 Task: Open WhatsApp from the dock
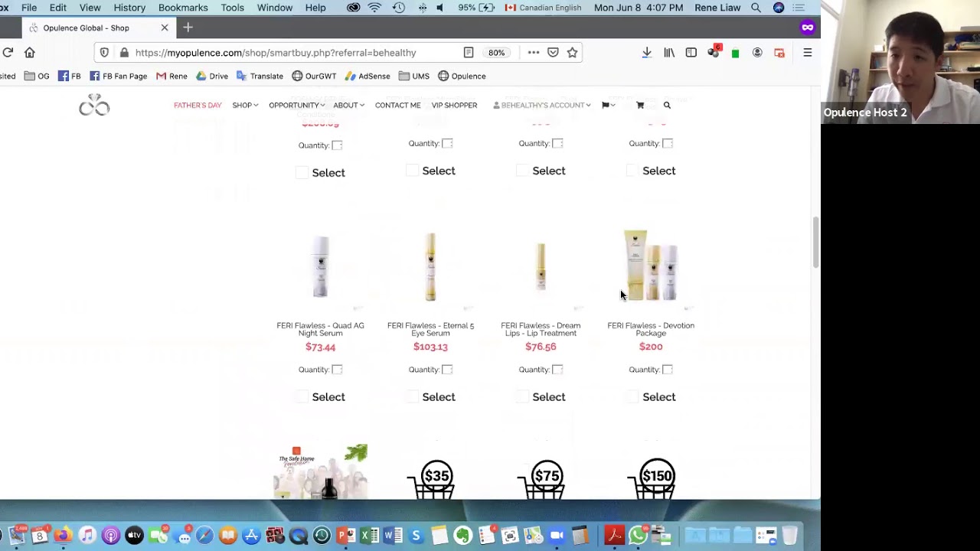click(637, 536)
